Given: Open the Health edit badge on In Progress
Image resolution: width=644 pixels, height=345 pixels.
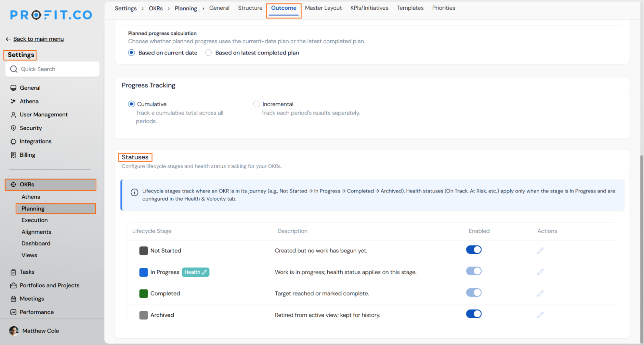Looking at the screenshot, I should point(196,272).
